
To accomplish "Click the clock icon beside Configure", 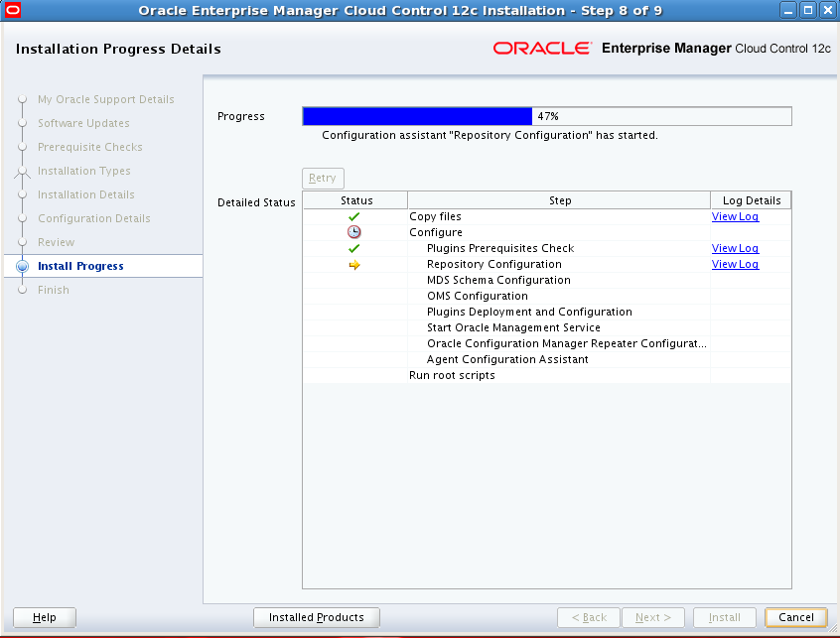I will (x=354, y=232).
